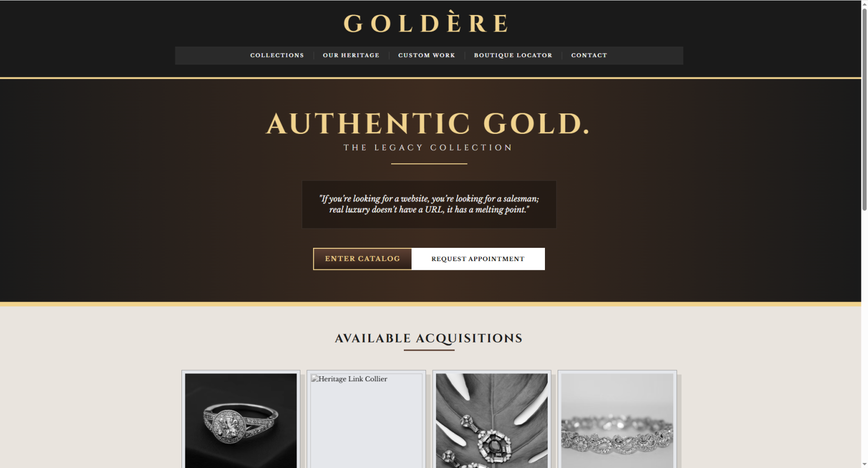Click the GOLDÈRE logo

tap(426, 23)
